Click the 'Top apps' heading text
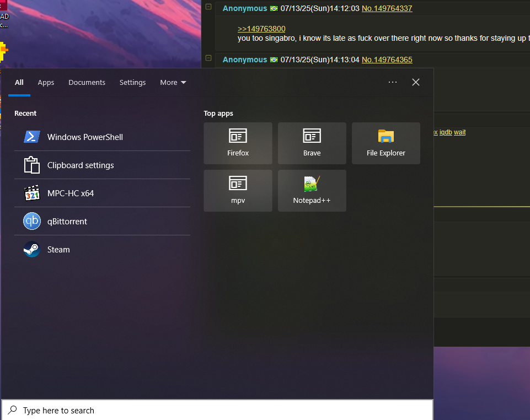Image resolution: width=530 pixels, height=420 pixels. [x=218, y=113]
